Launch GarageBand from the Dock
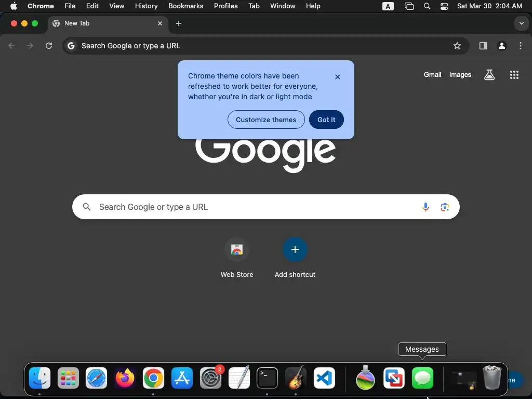The width and height of the screenshot is (532, 399). point(296,378)
